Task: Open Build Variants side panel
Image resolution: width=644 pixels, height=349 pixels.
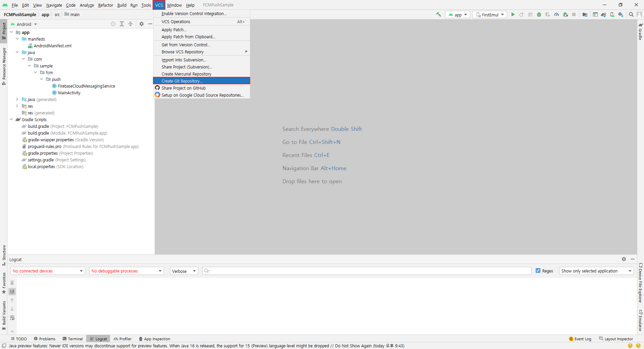Action: tap(4, 315)
